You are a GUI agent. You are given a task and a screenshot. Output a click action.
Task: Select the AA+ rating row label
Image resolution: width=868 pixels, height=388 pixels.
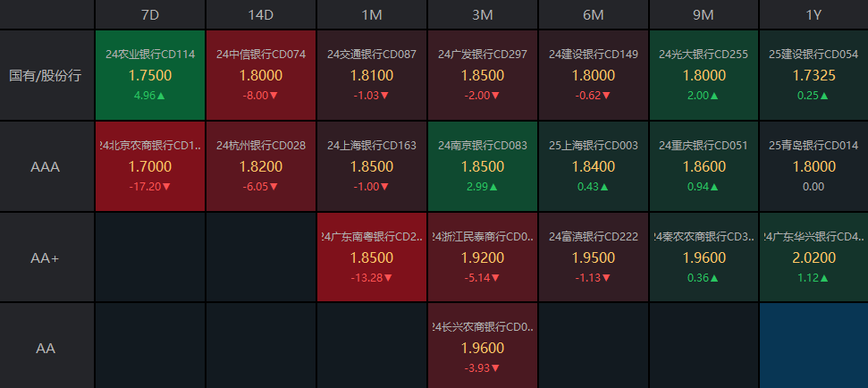46,257
